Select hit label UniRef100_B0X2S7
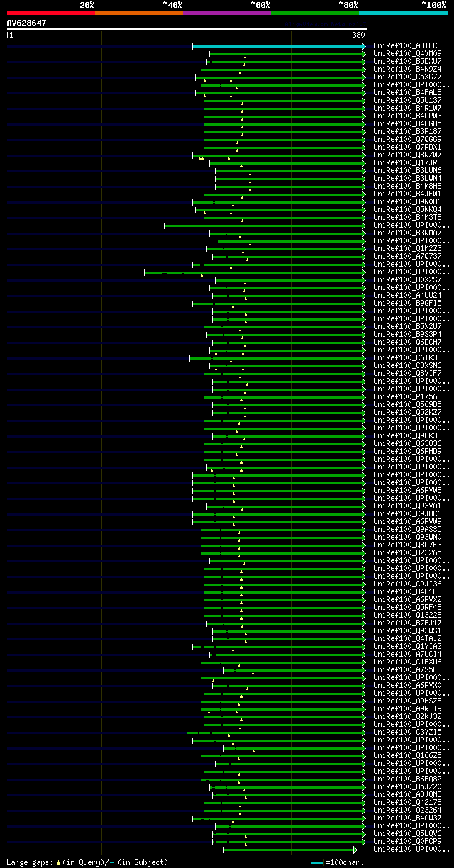Viewport: 454px width, 868px height. [x=407, y=280]
